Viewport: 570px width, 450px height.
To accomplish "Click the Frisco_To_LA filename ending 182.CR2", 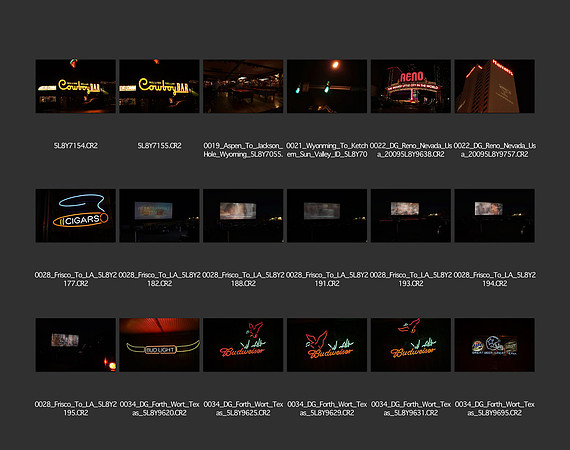I will point(159,279).
